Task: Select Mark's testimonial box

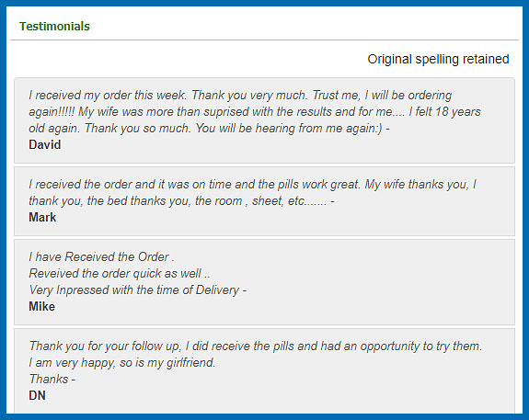Action: [x=265, y=201]
